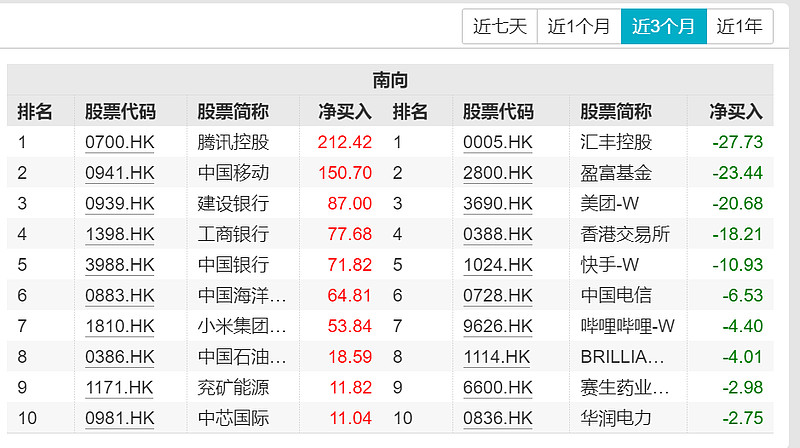Click the 南向 table header
This screenshot has width=800, height=448.
point(390,80)
